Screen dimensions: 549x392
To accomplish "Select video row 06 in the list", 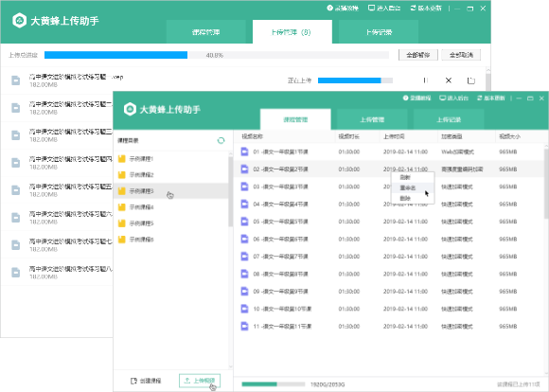I will point(389,239).
